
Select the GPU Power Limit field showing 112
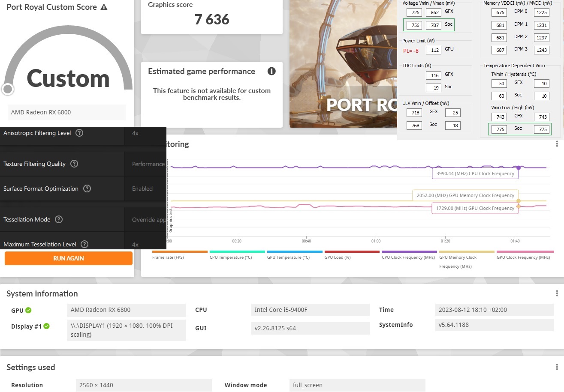(433, 50)
